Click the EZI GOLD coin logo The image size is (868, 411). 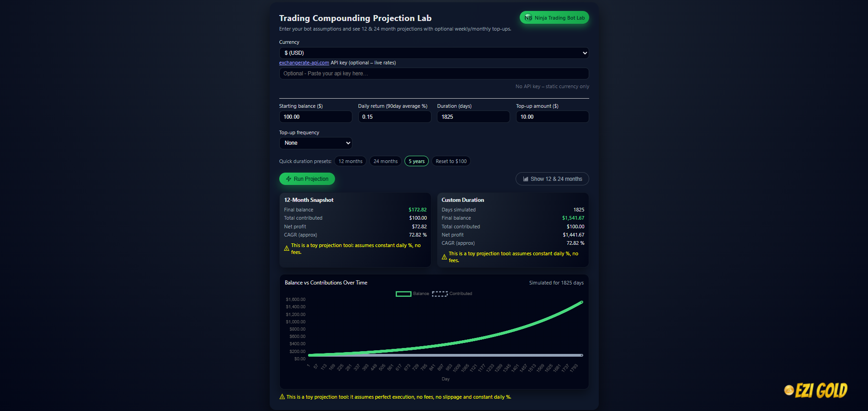tap(789, 390)
